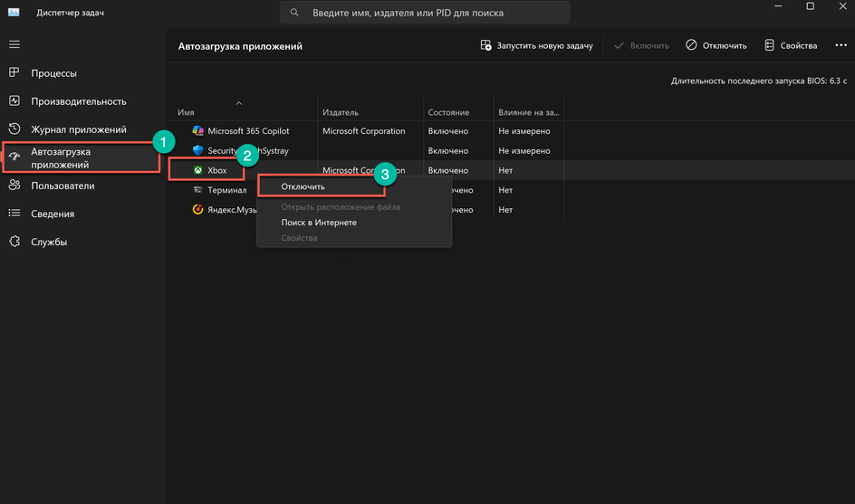The width and height of the screenshot is (855, 504).
Task: Switch to Производительность page
Action: tap(79, 101)
